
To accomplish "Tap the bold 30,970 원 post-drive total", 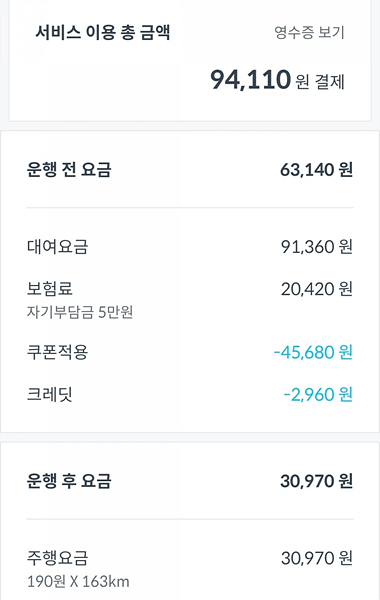I will [316, 481].
